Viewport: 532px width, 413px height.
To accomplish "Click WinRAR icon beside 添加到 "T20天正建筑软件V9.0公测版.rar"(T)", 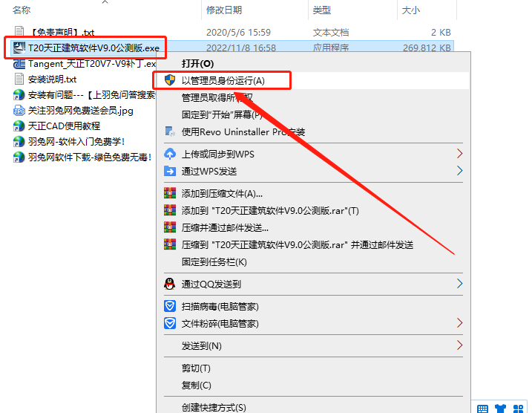I will pyautogui.click(x=170, y=210).
